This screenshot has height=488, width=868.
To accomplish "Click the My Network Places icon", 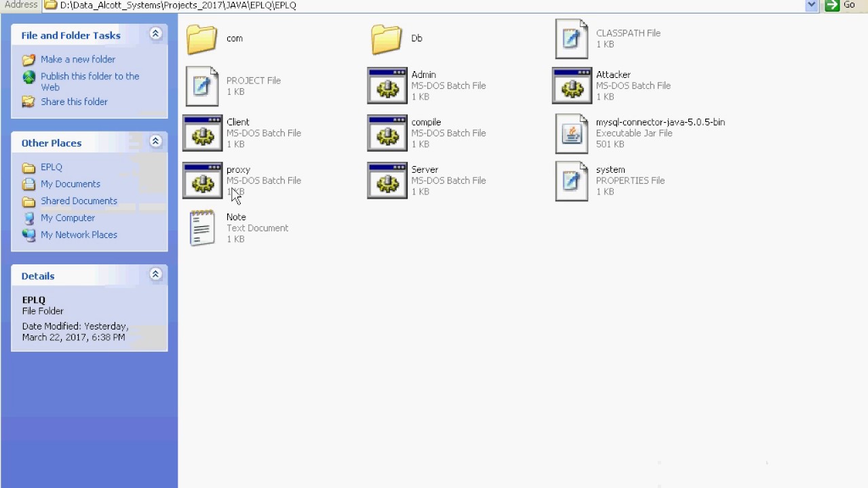I will [x=28, y=235].
